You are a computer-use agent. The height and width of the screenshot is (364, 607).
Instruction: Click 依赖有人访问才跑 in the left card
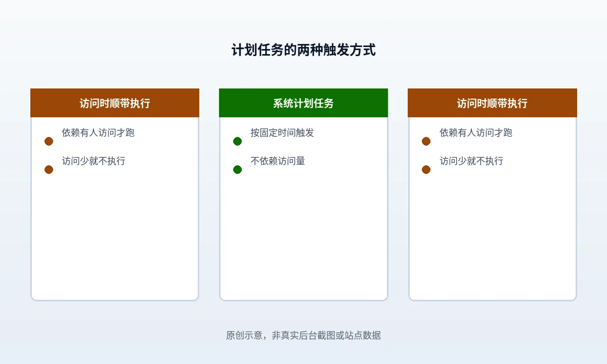click(x=98, y=132)
